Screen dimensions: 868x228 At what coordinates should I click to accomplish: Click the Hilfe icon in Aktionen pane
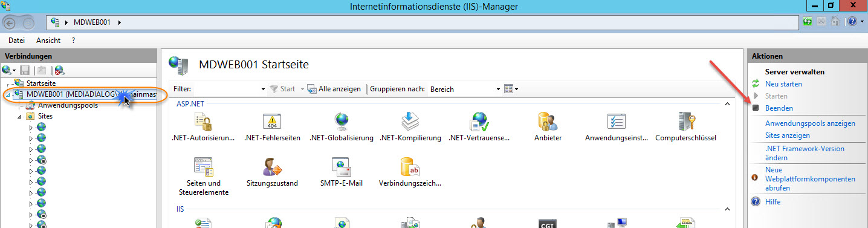(x=755, y=202)
